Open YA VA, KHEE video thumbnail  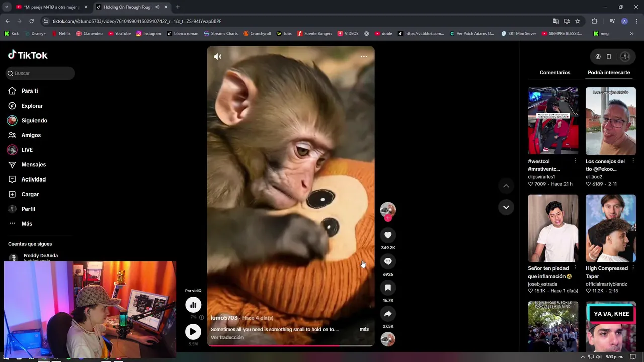(x=610, y=326)
